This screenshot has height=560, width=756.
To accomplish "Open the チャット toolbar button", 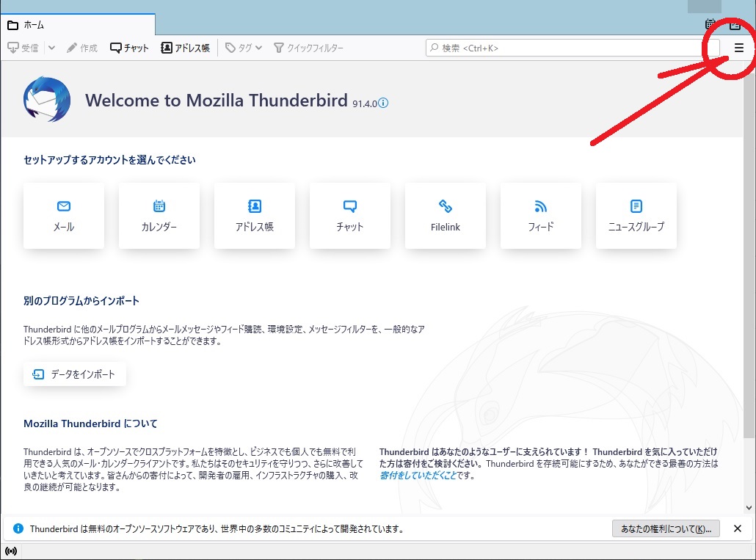I will click(x=130, y=48).
